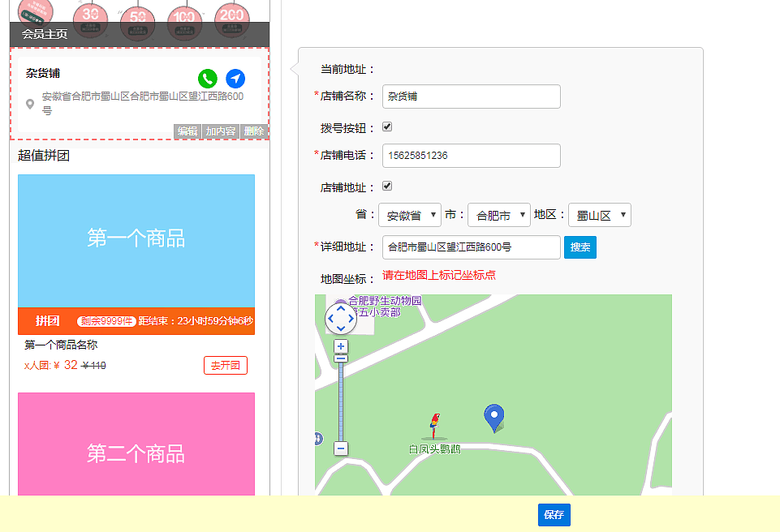Click the 100 discount coupon badge
780x532 pixels.
[184, 16]
